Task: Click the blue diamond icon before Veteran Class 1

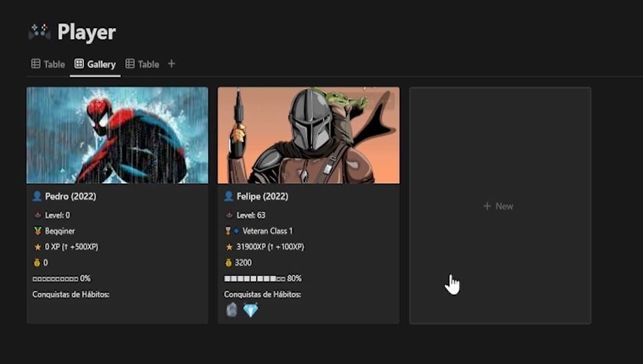Action: [x=236, y=231]
